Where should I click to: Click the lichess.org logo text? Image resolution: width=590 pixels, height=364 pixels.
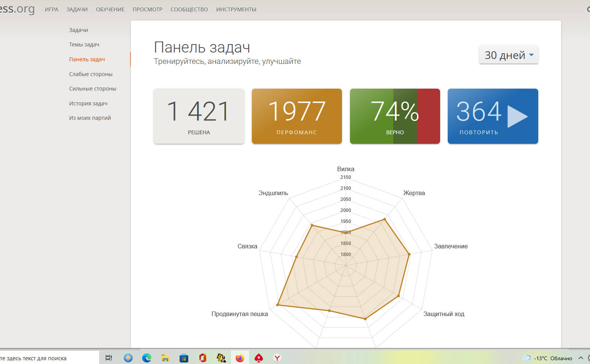[17, 8]
